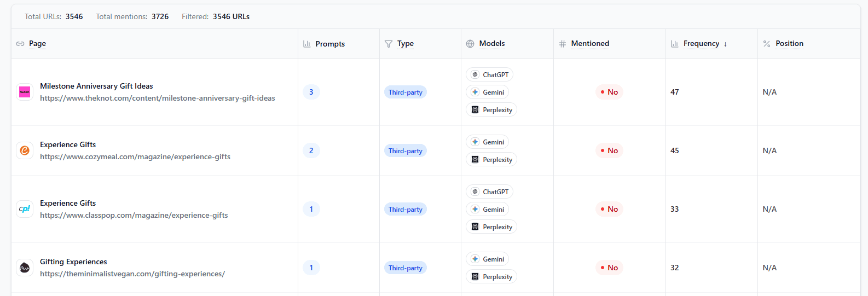Image resolution: width=868 pixels, height=296 pixels.
Task: Click The Knot favicon in first row
Action: point(25,92)
